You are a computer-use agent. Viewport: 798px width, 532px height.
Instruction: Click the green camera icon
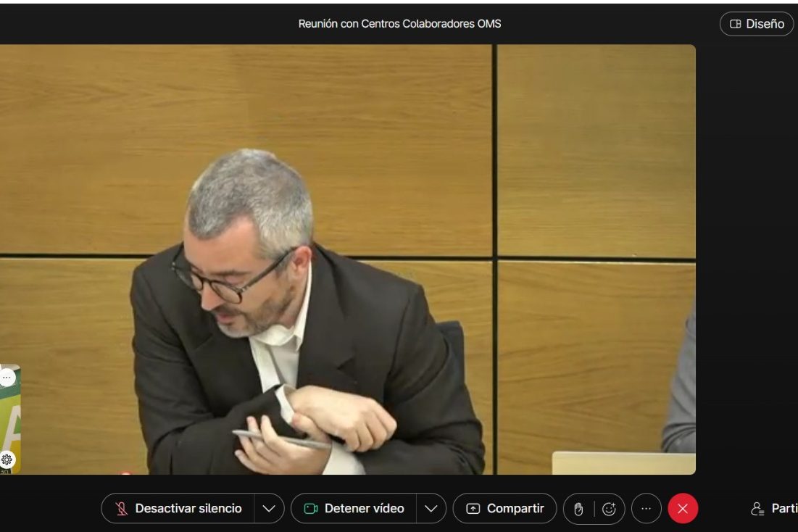[x=311, y=509]
